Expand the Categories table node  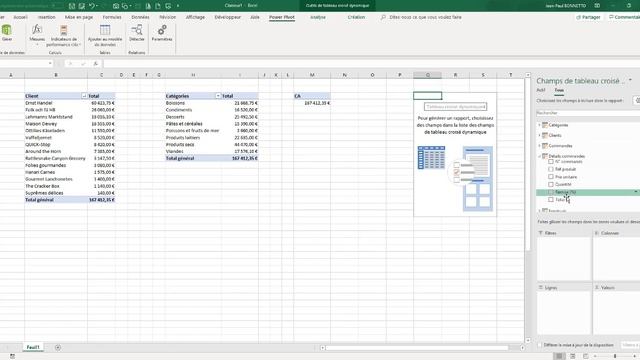click(x=539, y=125)
